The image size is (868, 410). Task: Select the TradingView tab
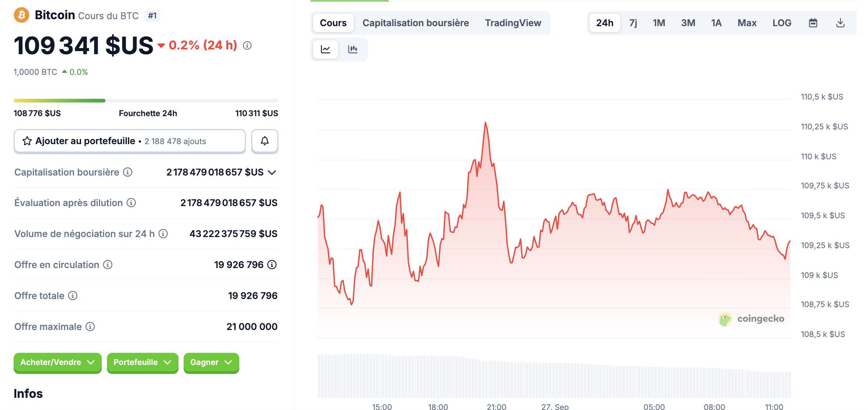[x=513, y=23]
